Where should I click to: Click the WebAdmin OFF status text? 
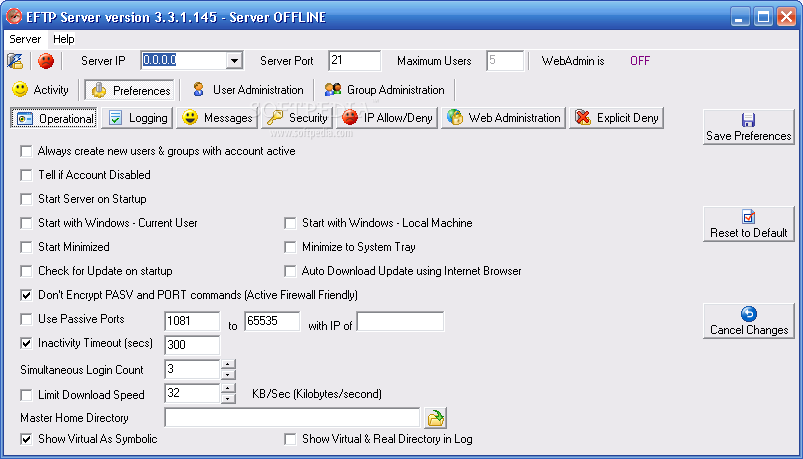[640, 61]
